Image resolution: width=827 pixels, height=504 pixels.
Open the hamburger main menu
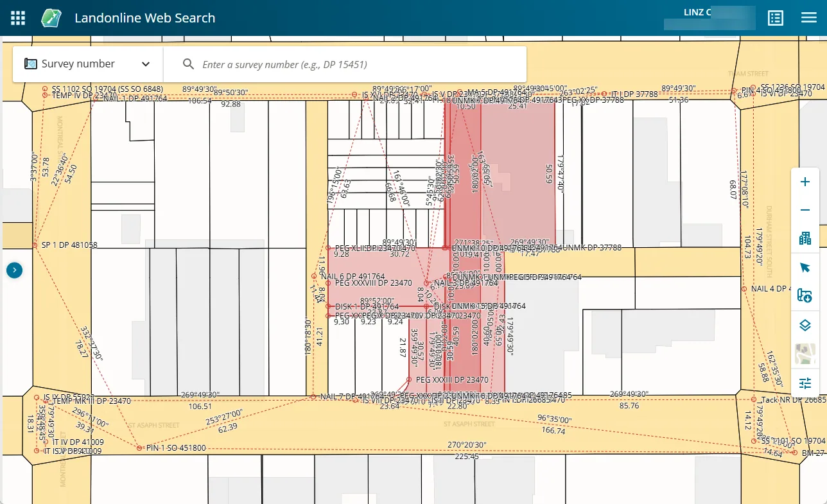click(808, 18)
